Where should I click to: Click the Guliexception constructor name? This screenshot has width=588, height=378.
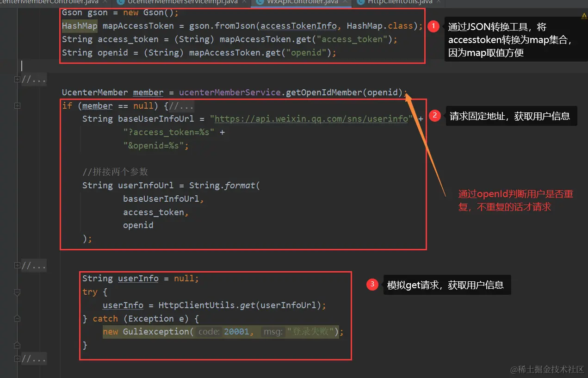click(156, 332)
